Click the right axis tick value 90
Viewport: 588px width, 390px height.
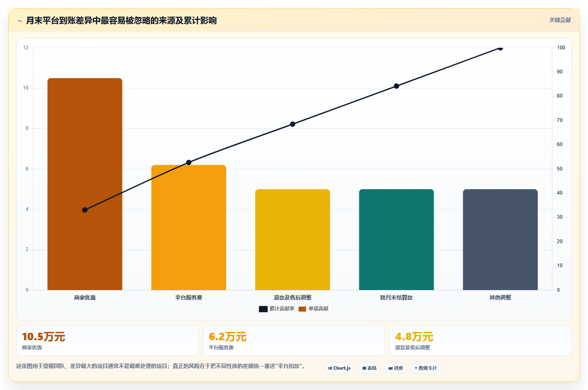coord(560,72)
